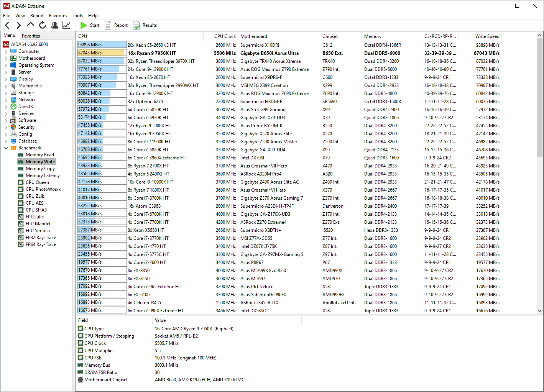Viewport: 544px width, 392px height.
Task: Collapse the Benchmark tree node
Action: [6, 148]
